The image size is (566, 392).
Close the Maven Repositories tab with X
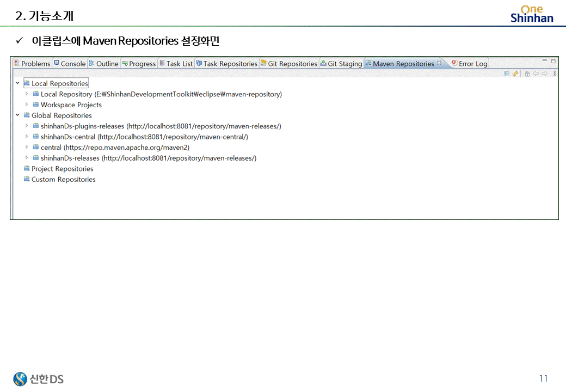click(x=439, y=63)
